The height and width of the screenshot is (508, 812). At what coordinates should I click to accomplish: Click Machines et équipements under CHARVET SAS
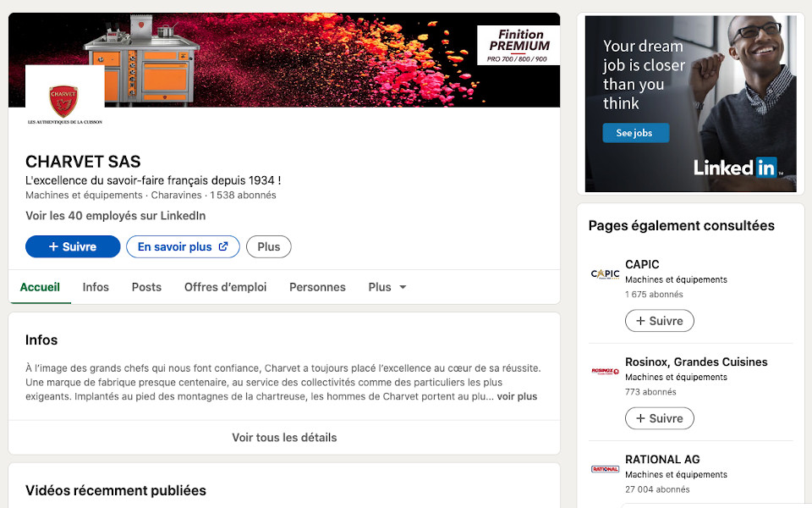[84, 196]
